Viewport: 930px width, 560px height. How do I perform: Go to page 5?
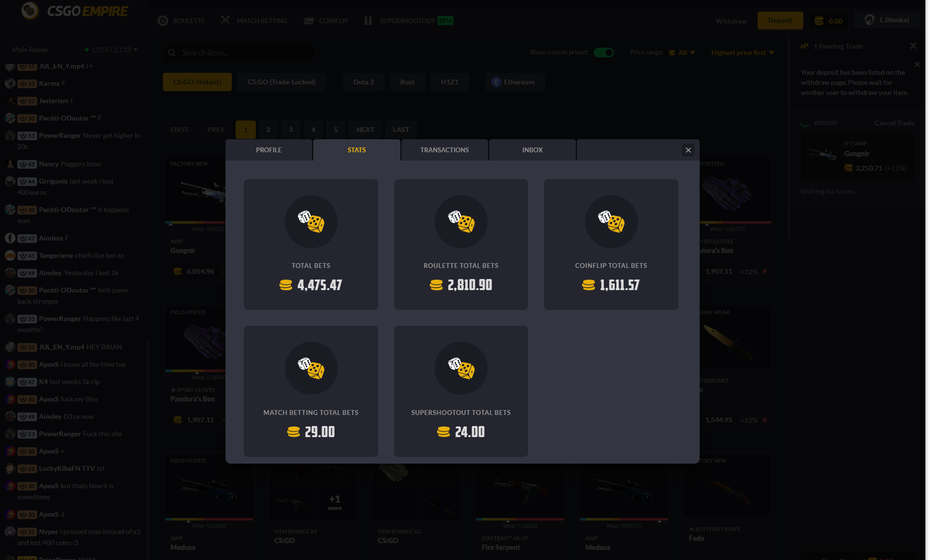336,130
